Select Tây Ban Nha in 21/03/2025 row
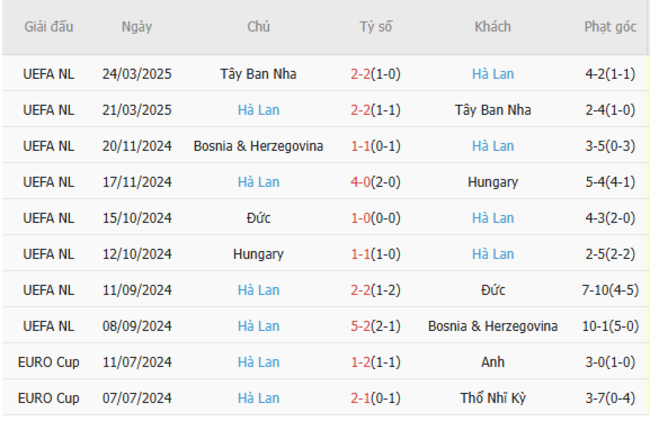 (492, 110)
